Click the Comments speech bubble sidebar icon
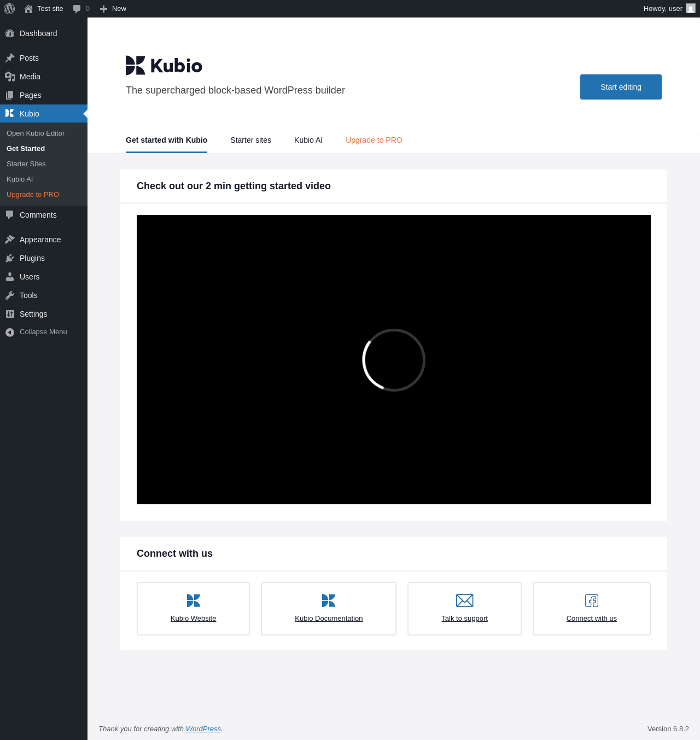 pyautogui.click(x=10, y=215)
